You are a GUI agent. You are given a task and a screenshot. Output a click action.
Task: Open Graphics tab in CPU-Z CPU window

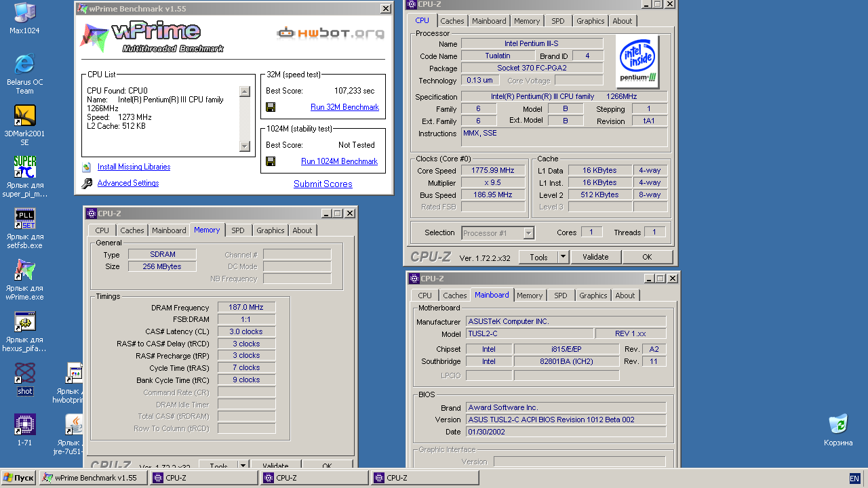(590, 21)
